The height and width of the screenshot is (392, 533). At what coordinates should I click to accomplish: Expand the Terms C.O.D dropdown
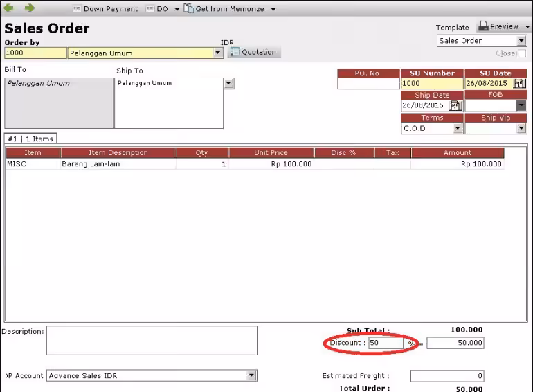click(458, 129)
